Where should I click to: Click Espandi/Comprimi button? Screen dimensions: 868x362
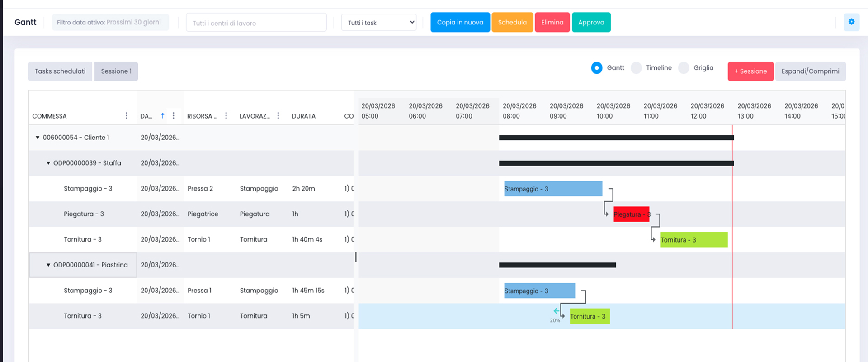(x=811, y=71)
